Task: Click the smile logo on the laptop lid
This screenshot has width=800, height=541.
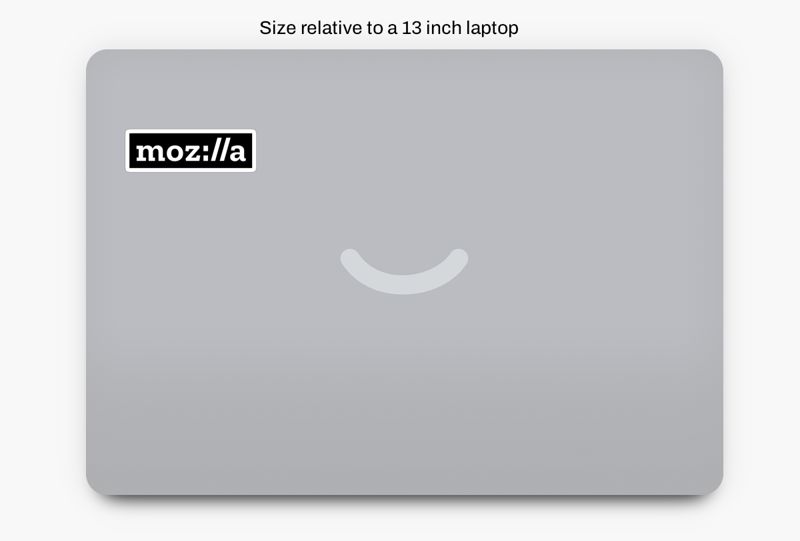Action: [x=404, y=272]
